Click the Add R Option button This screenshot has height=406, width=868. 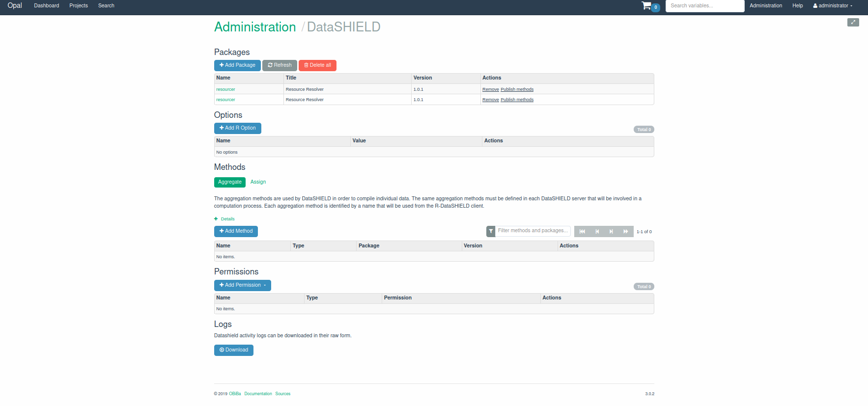(x=238, y=128)
